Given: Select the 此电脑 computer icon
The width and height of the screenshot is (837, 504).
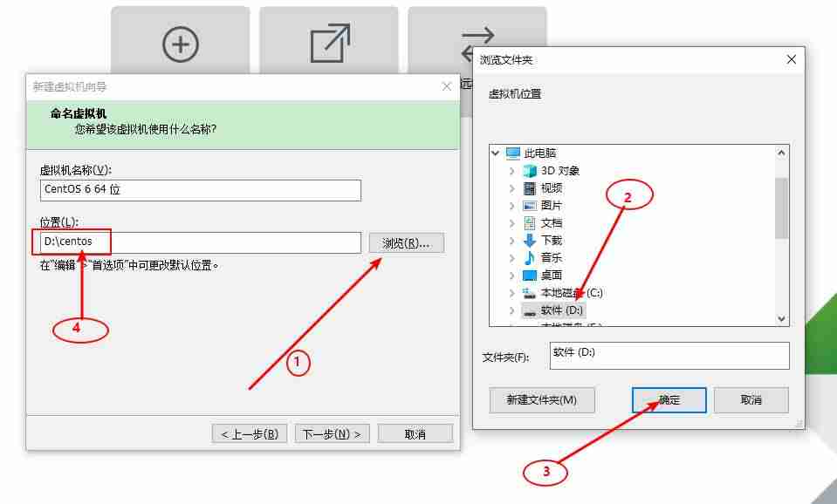Looking at the screenshot, I should click(x=513, y=153).
